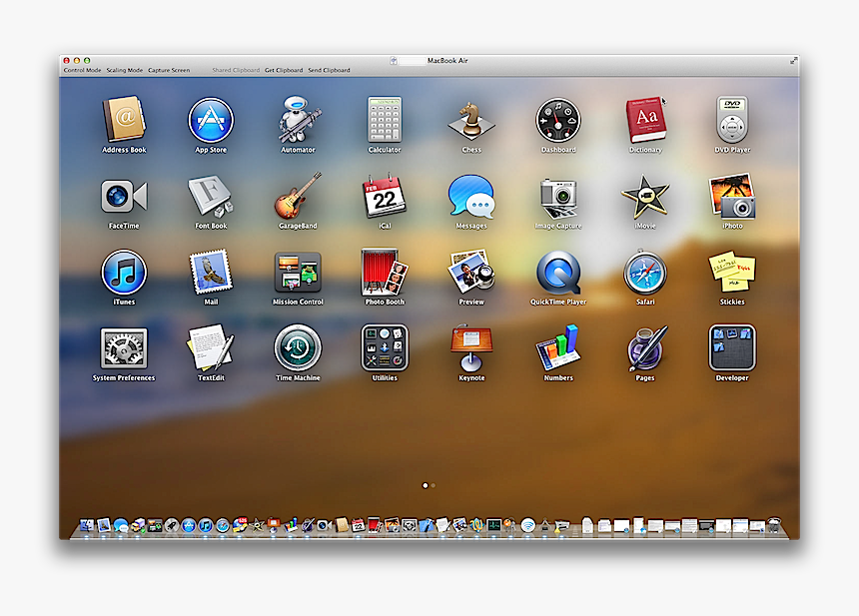859x616 pixels.
Task: Open iCal calendar in Launchpad grid
Action: click(385, 196)
